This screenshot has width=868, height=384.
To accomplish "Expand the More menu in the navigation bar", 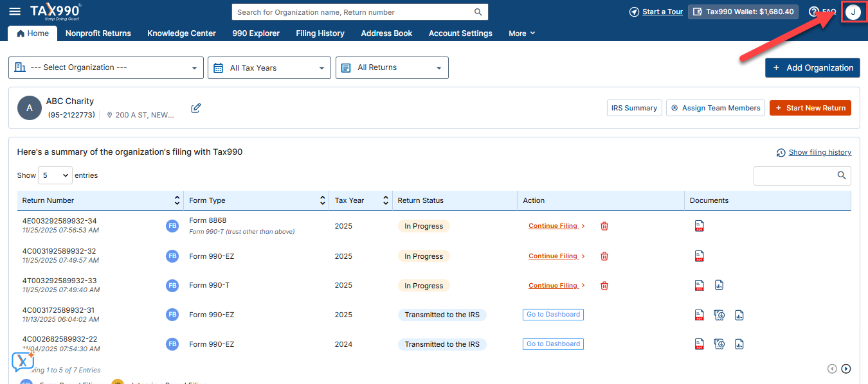I will click(521, 33).
